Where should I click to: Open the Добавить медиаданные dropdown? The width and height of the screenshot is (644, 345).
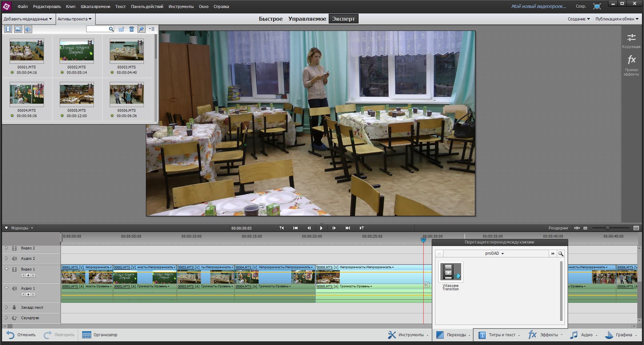[x=28, y=19]
